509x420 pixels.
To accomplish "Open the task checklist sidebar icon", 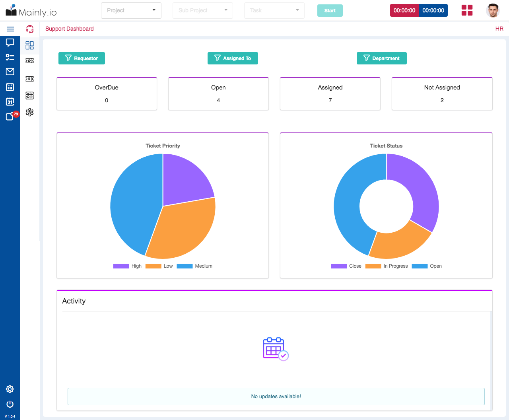I will pyautogui.click(x=10, y=57).
